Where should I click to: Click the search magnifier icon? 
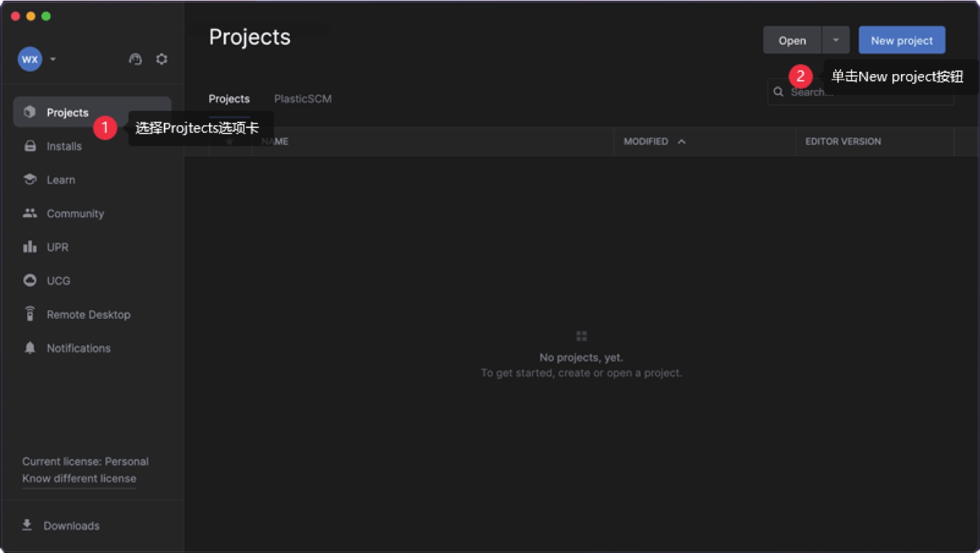click(x=778, y=92)
